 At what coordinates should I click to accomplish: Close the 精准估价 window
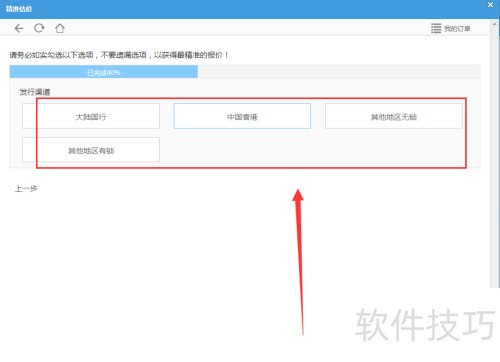click(x=490, y=5)
